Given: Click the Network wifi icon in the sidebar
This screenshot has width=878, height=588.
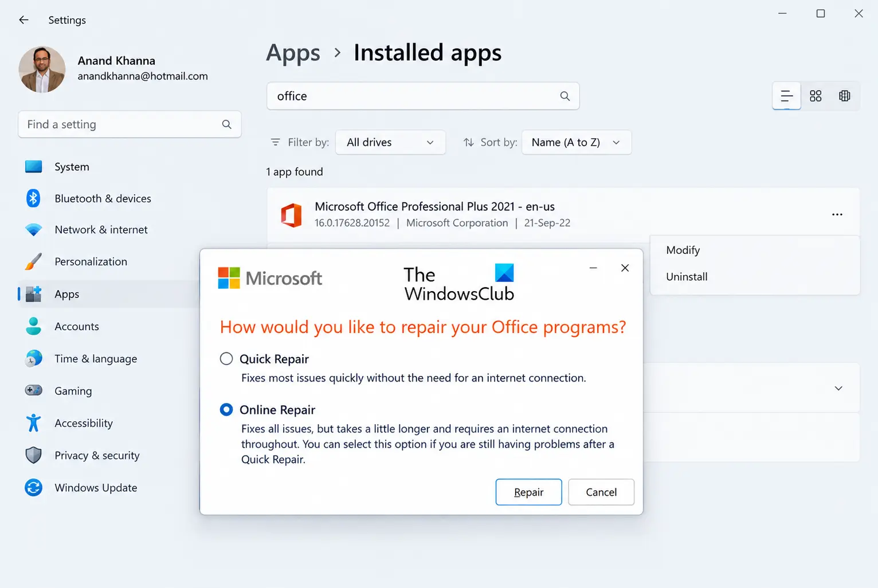Looking at the screenshot, I should click(34, 230).
